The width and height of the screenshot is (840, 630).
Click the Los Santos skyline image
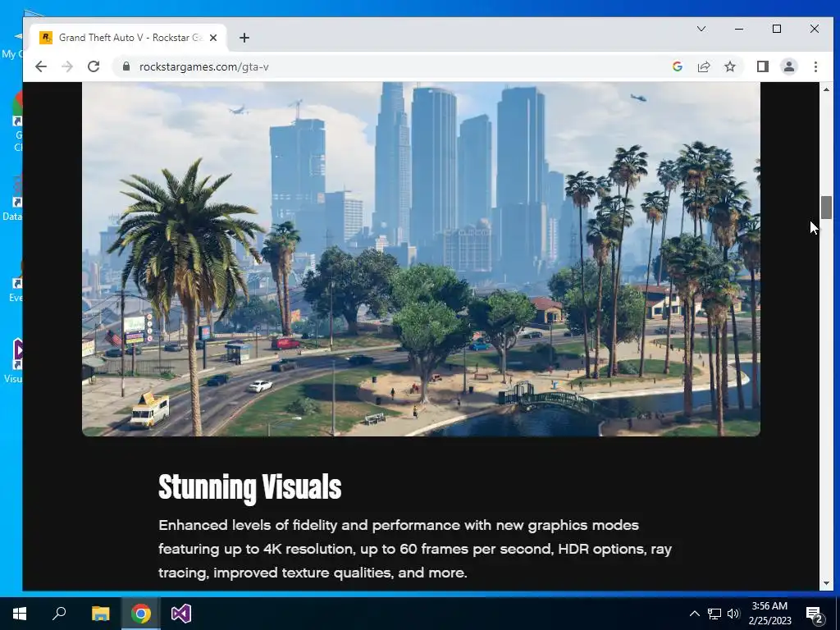tap(421, 259)
